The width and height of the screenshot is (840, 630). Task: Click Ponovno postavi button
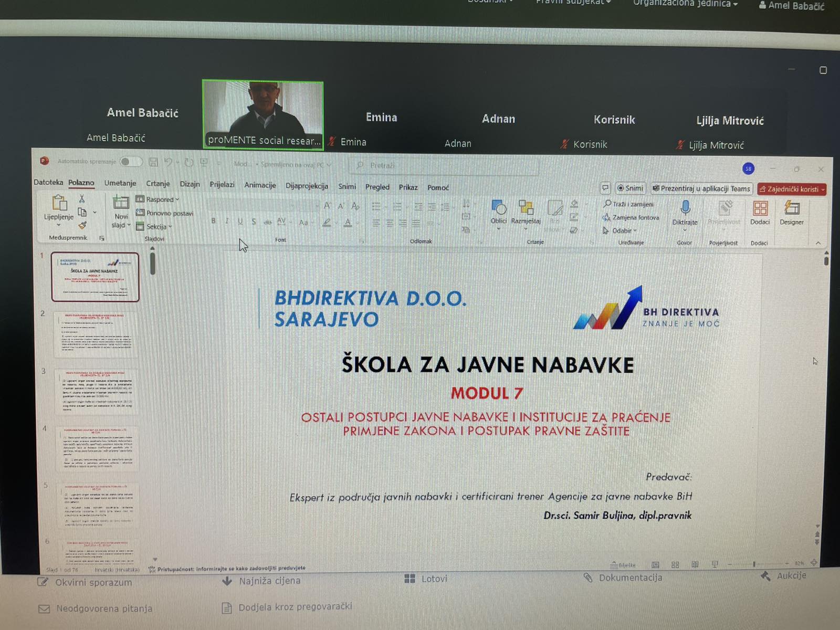click(165, 213)
